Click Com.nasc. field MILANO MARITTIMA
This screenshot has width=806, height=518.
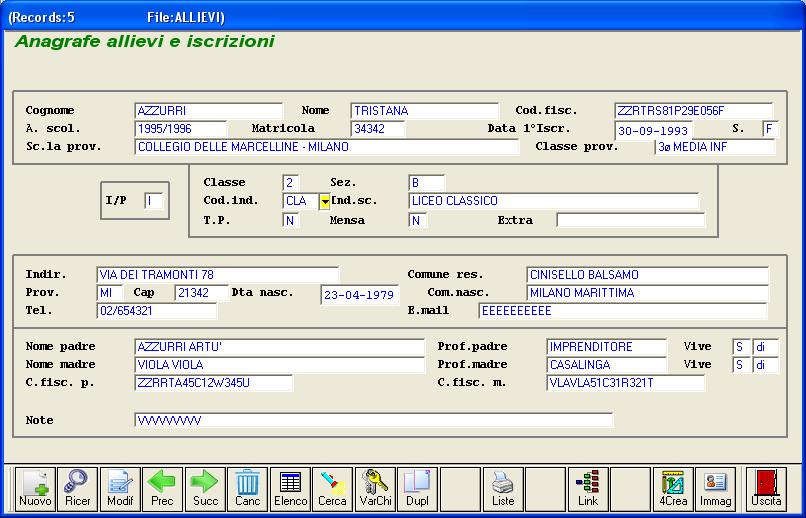pos(648,293)
